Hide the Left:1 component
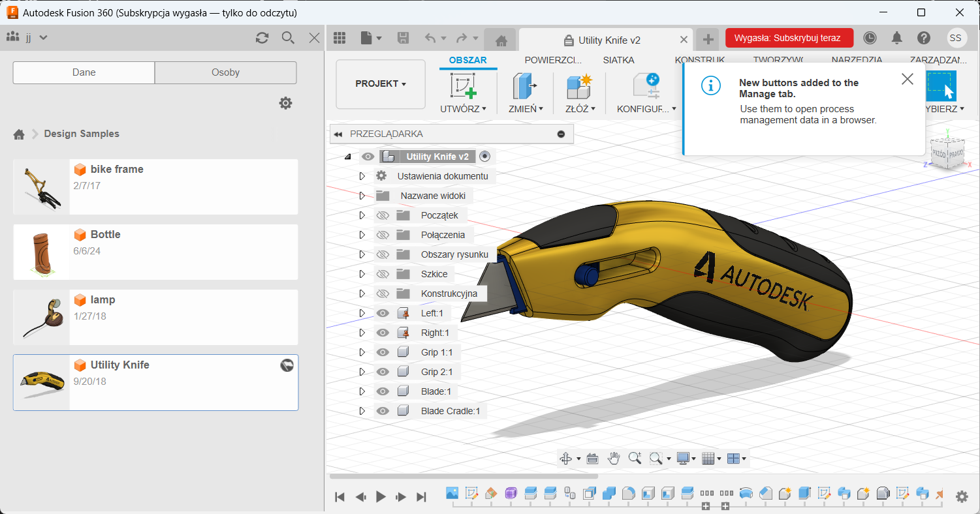Viewport: 980px width, 514px height. [x=383, y=313]
